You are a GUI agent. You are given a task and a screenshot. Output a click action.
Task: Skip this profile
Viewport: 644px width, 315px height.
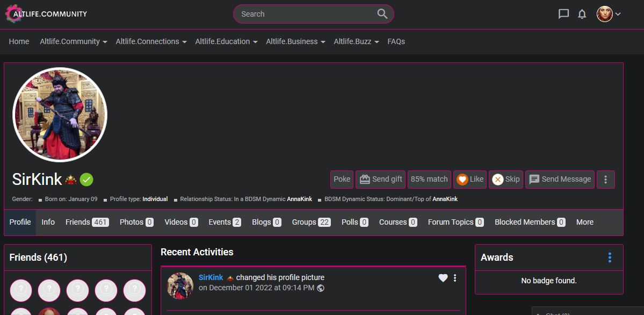(506, 180)
